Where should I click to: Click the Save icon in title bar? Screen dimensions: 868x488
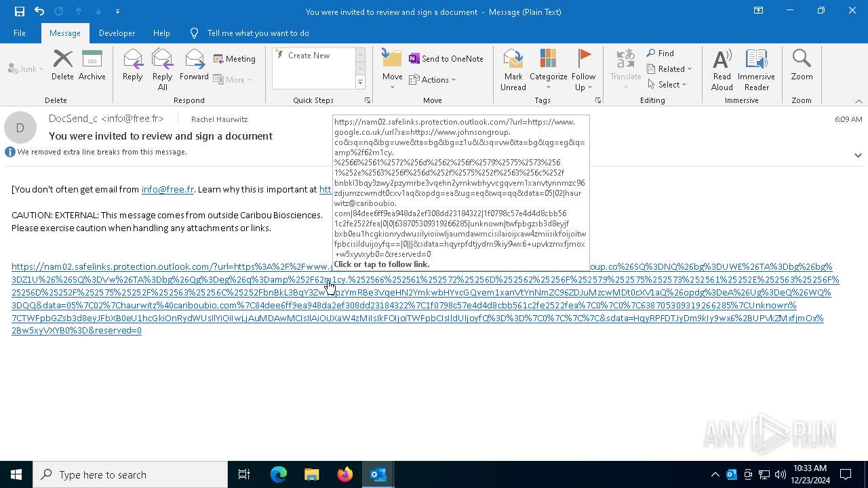19,11
